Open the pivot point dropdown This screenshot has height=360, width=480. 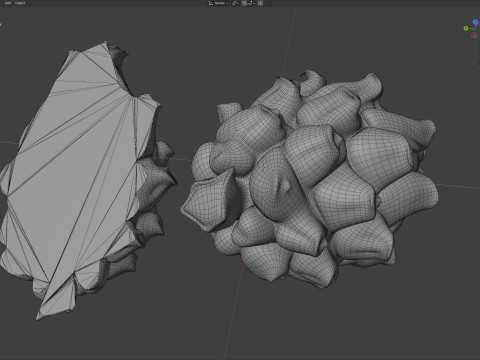point(235,3)
